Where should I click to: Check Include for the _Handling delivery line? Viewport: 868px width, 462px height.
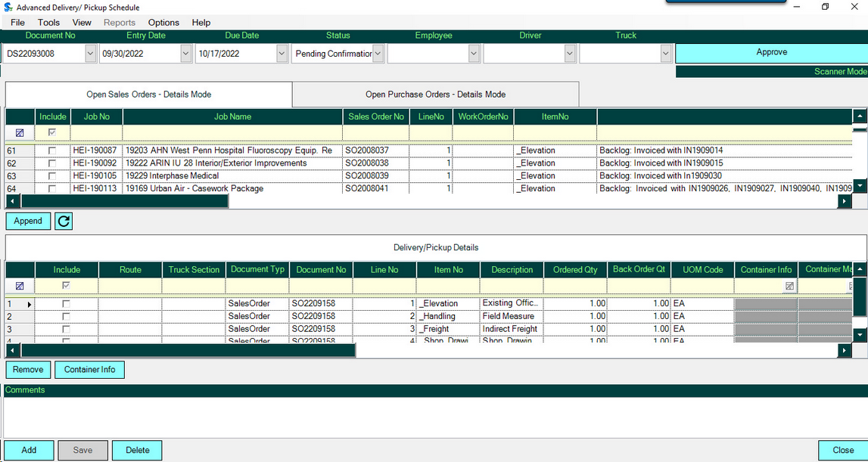coord(67,316)
